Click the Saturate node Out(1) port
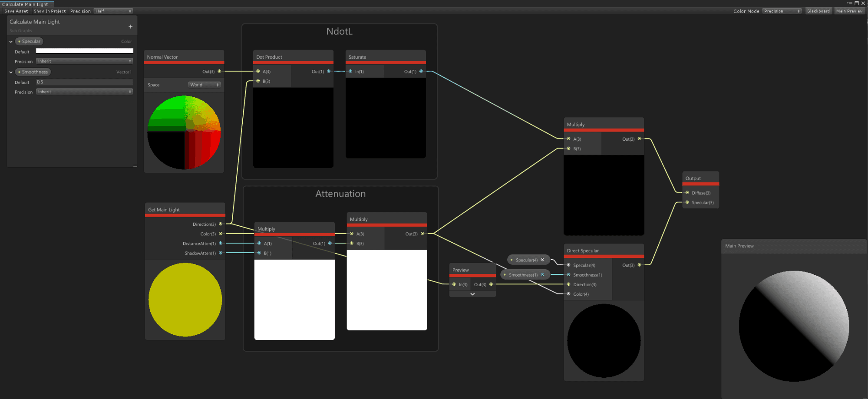This screenshot has height=399, width=868. coord(421,71)
